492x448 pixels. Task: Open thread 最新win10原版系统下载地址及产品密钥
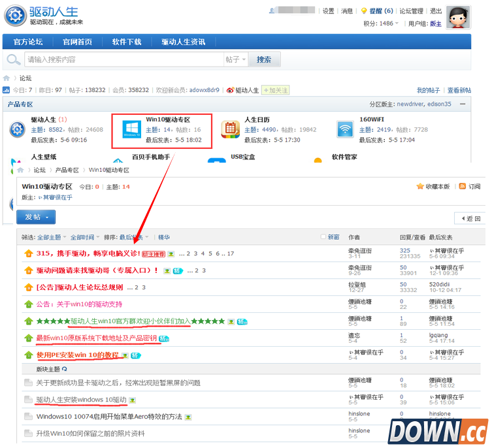tap(96, 338)
